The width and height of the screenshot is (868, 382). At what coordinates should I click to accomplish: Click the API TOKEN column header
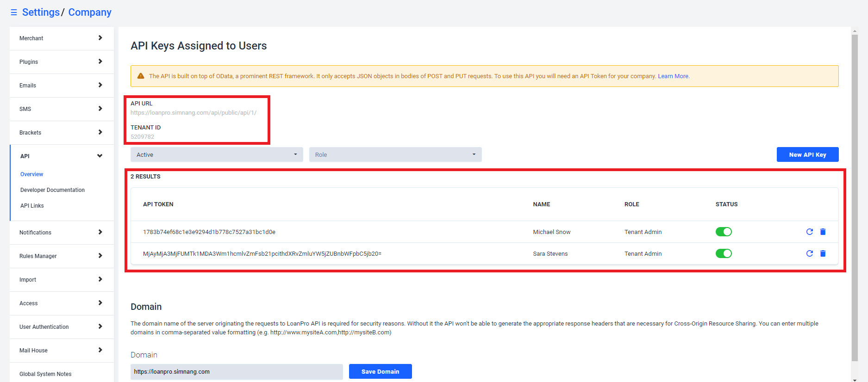click(x=158, y=204)
